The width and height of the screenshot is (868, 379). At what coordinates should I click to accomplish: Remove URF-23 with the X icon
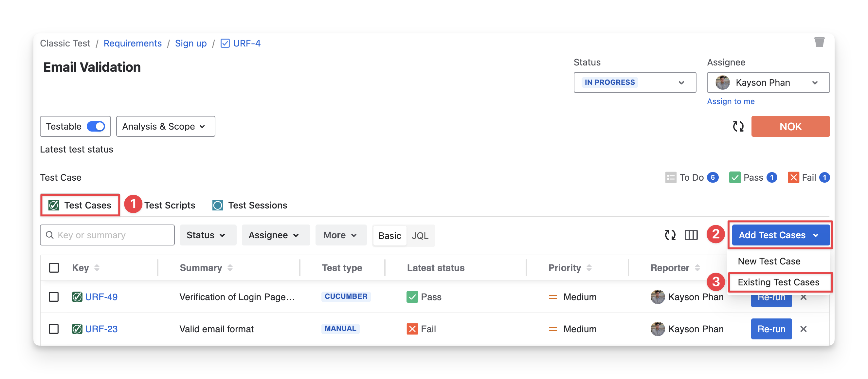(803, 329)
